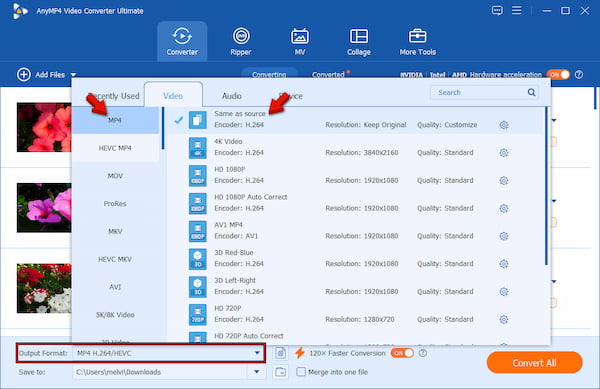
Task: Select HD 1080P Auto Correct preset icon
Action: coord(197,203)
